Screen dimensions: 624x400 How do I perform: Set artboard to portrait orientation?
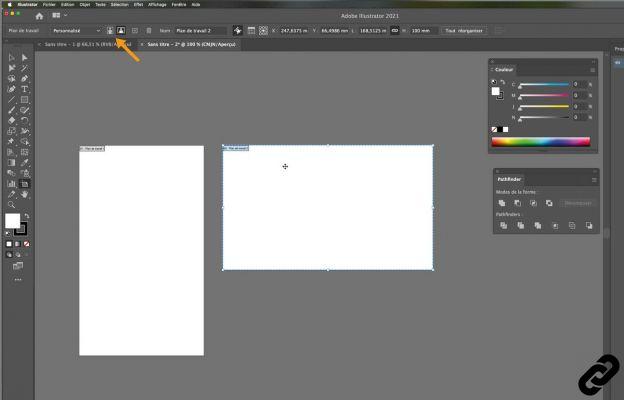point(110,31)
